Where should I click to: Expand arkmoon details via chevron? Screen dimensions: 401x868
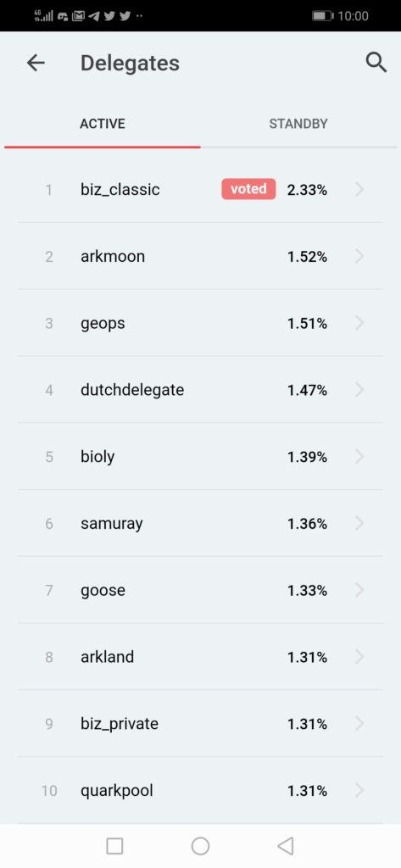pyautogui.click(x=360, y=256)
